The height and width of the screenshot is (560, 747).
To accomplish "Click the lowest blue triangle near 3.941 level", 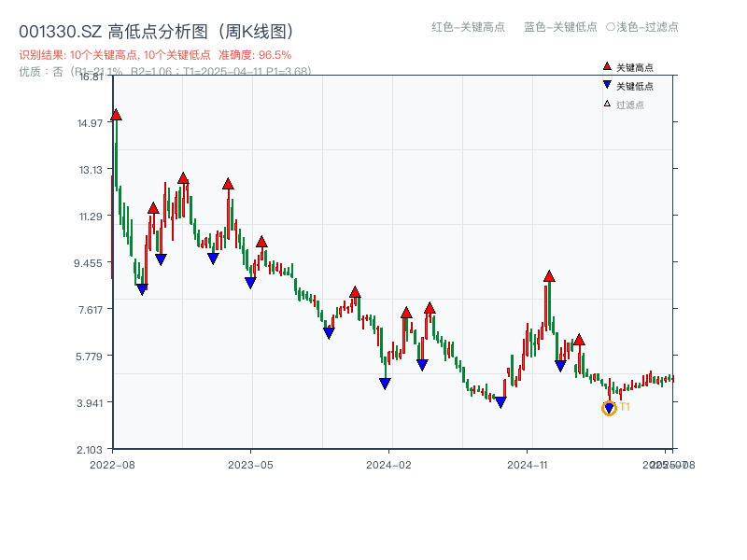I will [502, 399].
